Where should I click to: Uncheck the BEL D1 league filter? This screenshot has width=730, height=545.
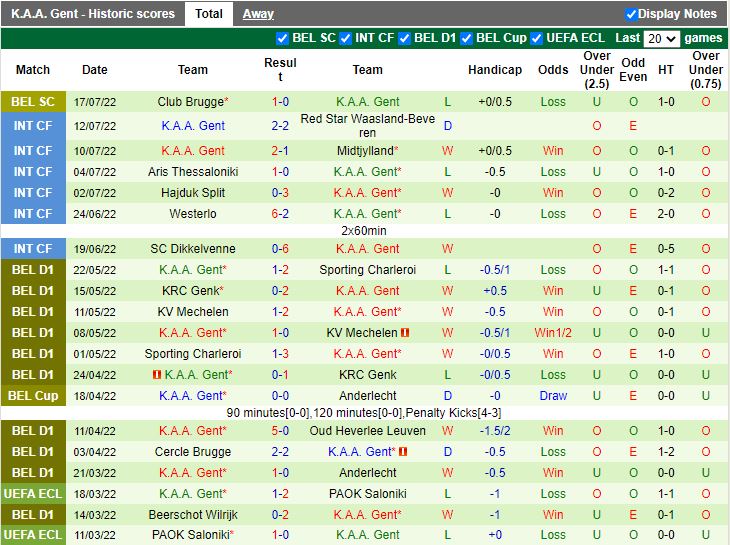point(404,39)
